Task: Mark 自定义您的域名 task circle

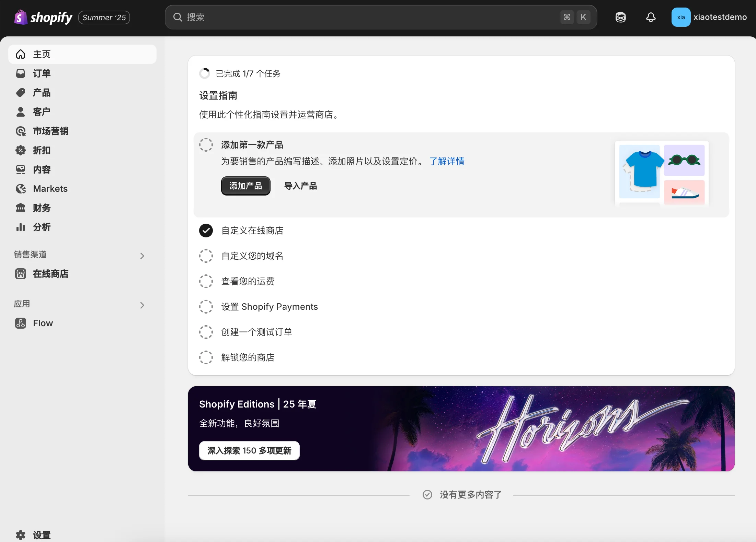Action: [206, 256]
